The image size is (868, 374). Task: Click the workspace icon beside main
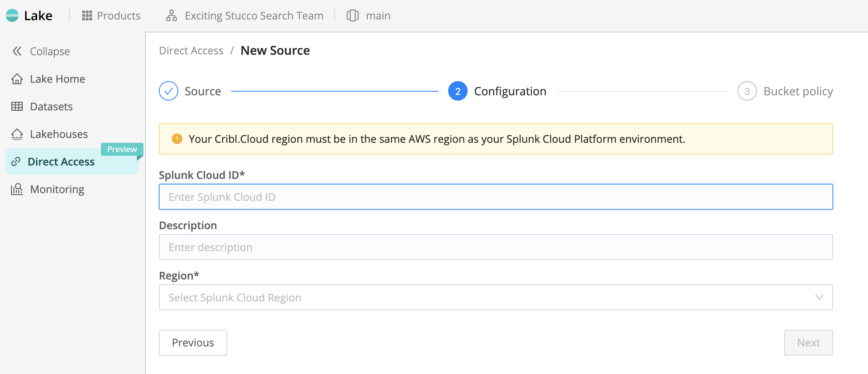click(x=353, y=15)
